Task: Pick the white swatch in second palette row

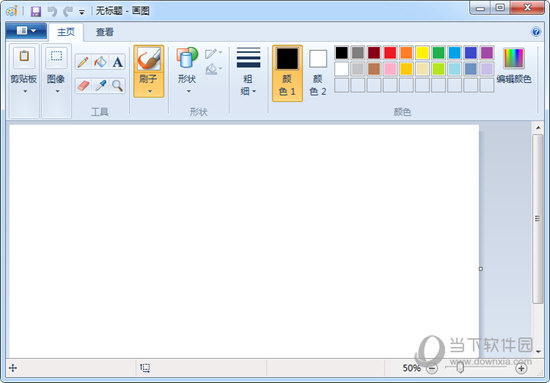Action: [x=342, y=69]
